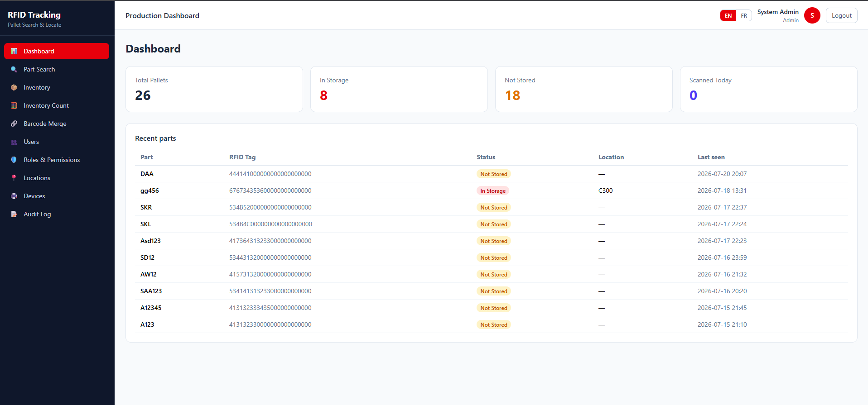Select part A12345 in the table

click(x=151, y=308)
